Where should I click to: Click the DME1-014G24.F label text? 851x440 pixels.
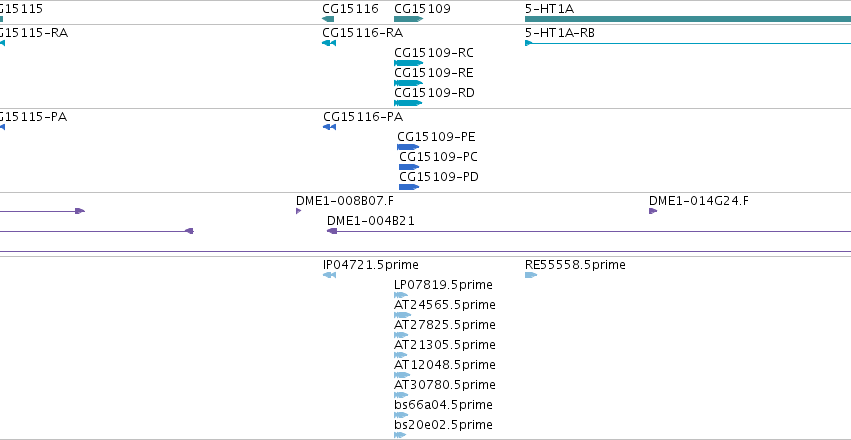[699, 201]
